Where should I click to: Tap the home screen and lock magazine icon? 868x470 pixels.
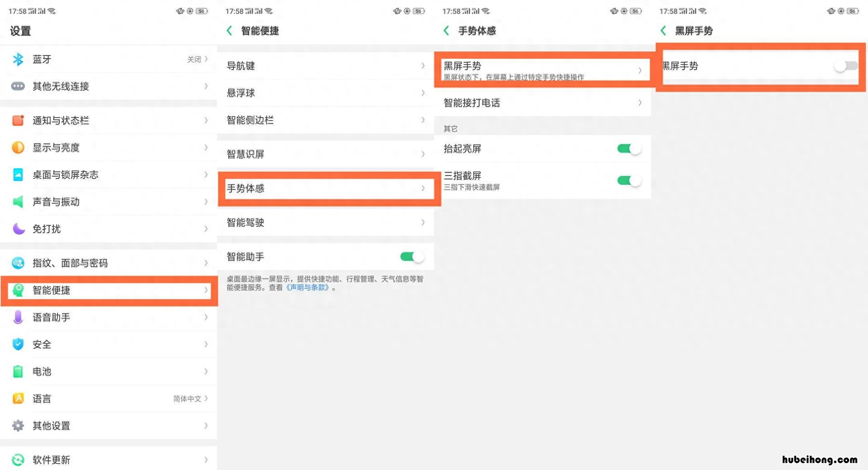click(18, 174)
